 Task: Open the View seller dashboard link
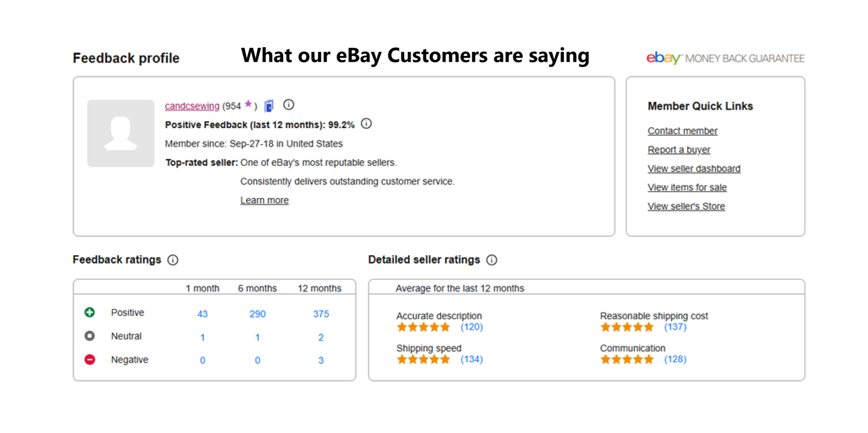(x=694, y=169)
